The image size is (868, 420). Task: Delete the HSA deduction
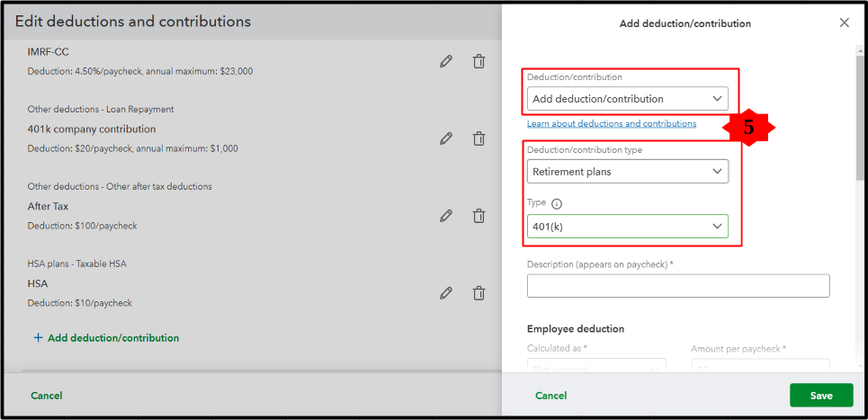479,293
